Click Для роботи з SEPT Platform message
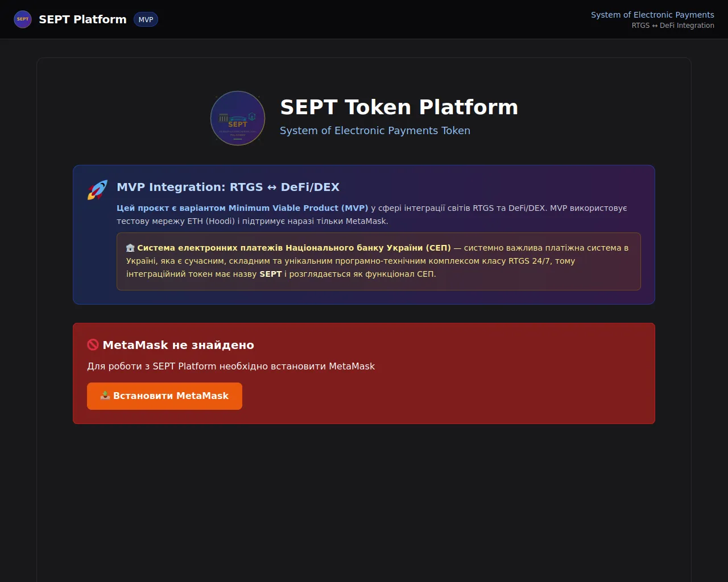 click(231, 366)
